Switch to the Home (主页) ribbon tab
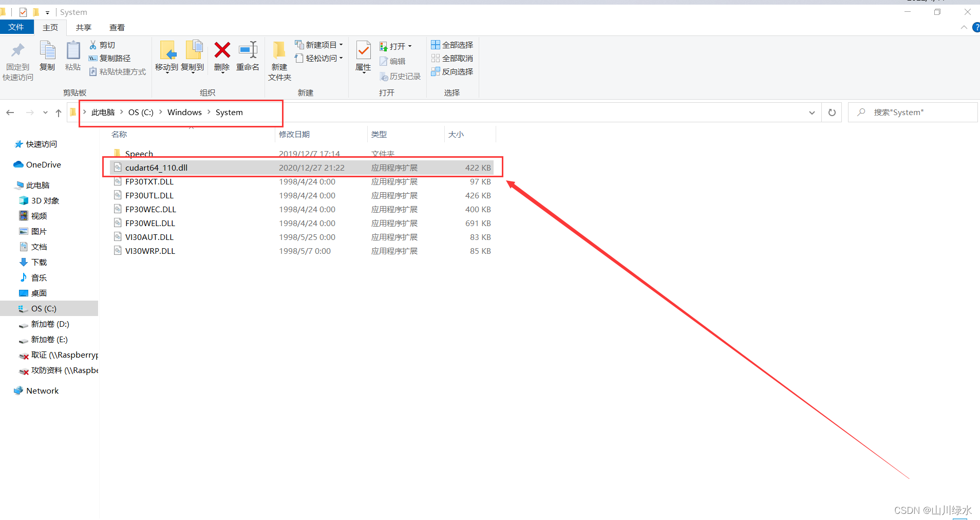 point(50,27)
